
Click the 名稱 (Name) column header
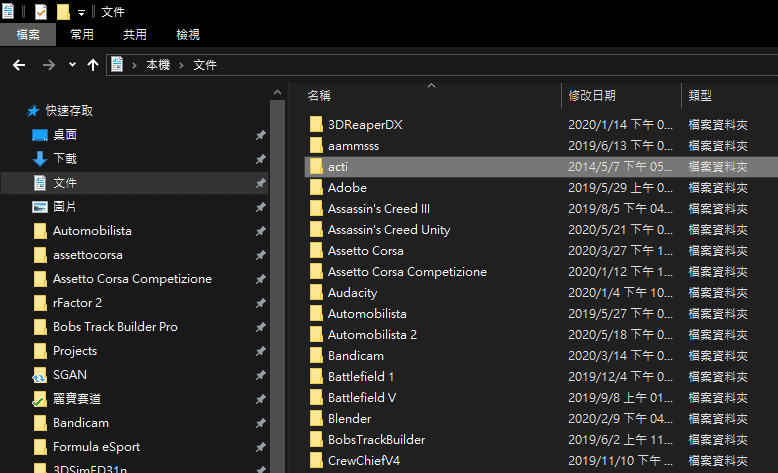click(x=319, y=96)
